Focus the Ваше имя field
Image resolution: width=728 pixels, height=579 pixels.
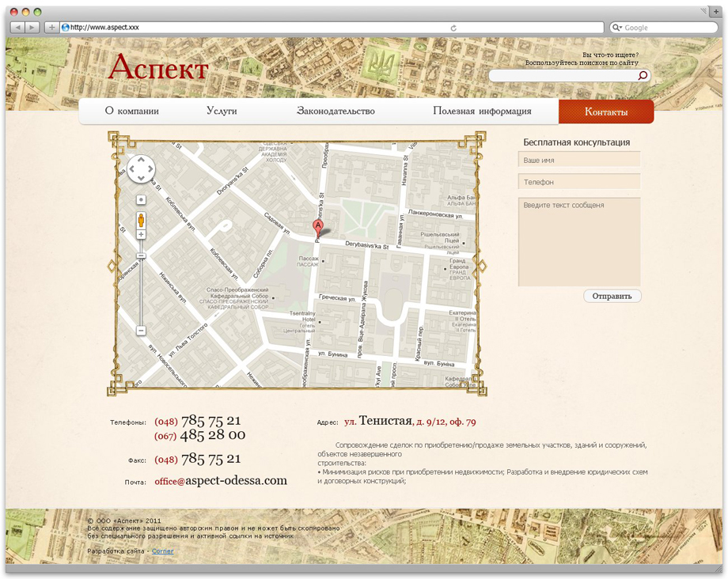[x=579, y=160]
